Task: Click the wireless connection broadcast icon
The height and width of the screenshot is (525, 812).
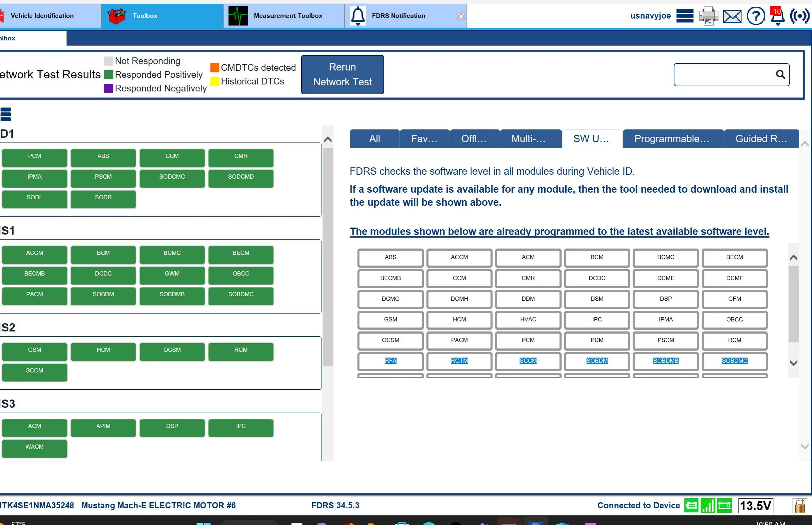Action: pyautogui.click(x=799, y=16)
